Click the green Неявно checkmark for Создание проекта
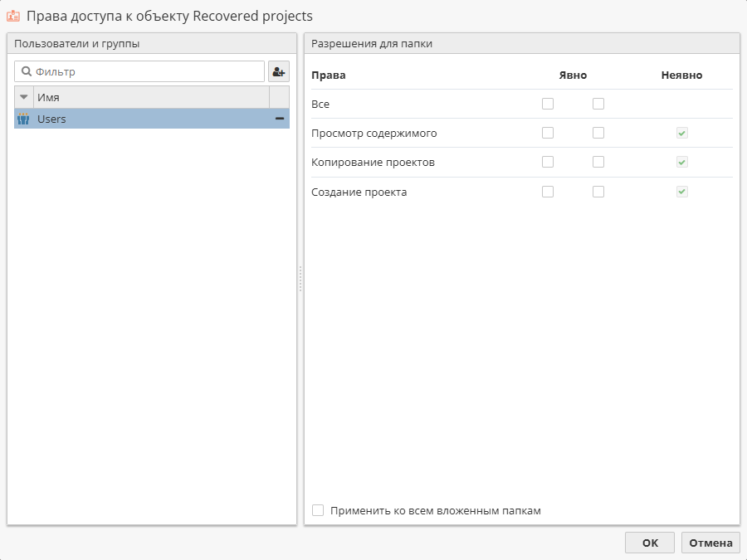This screenshot has width=747, height=560. click(x=681, y=191)
